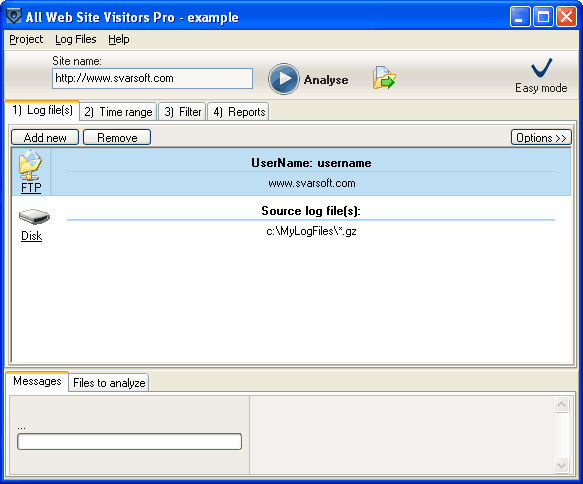The image size is (583, 484).
Task: Click the app icon in title bar
Action: tap(14, 16)
